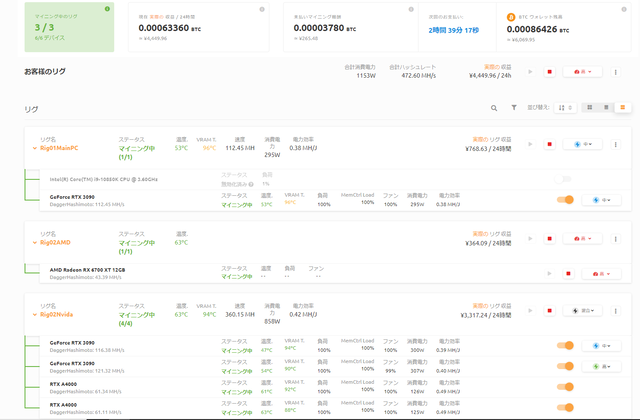
Task: Open the Rig01MainPC rig name link
Action: (x=59, y=148)
